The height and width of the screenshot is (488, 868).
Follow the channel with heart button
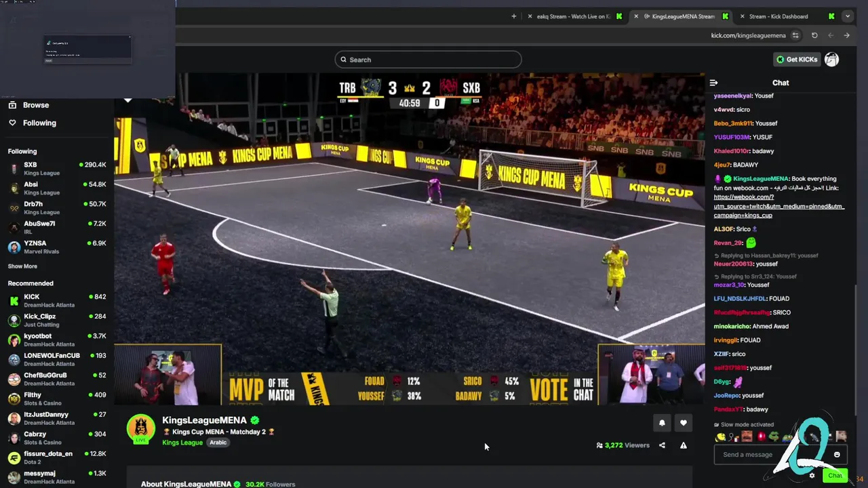click(x=684, y=423)
